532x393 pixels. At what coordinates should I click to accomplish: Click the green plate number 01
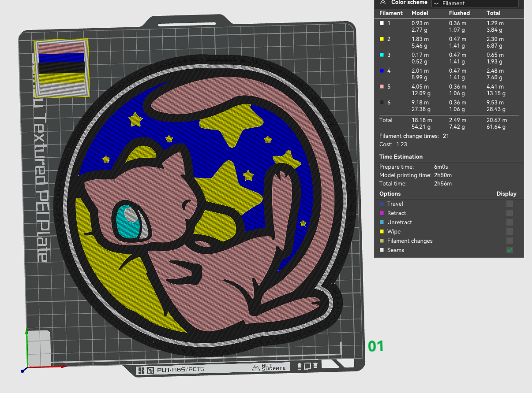(x=376, y=346)
